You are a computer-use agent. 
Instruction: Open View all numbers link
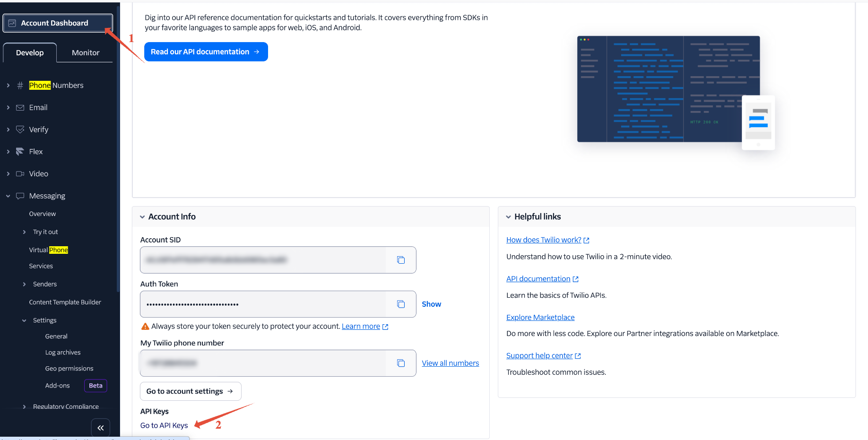[x=451, y=363]
